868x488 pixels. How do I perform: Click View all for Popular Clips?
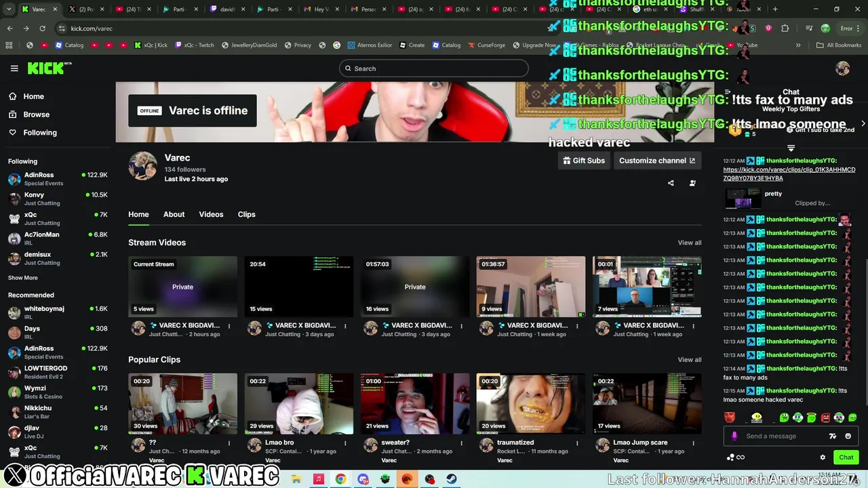coord(690,360)
